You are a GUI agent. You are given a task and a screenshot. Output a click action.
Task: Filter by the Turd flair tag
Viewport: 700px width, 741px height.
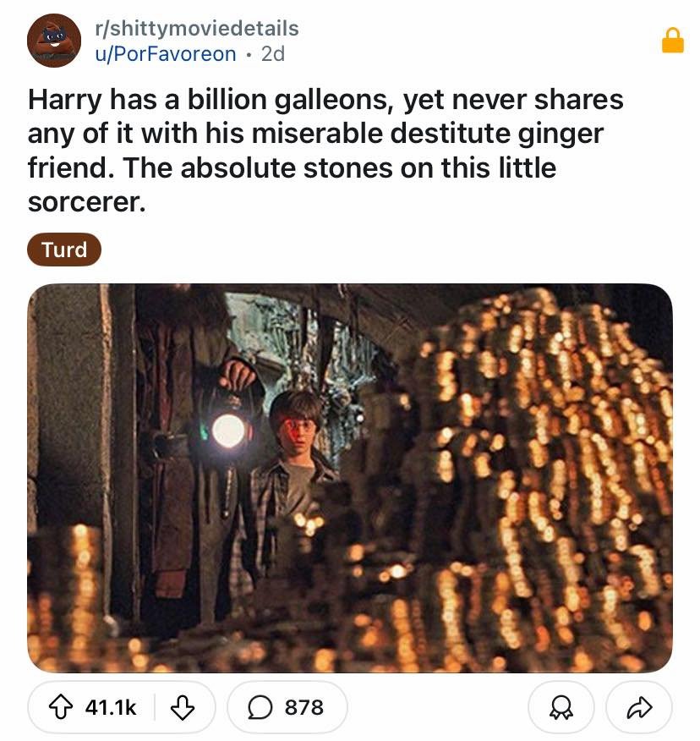(64, 250)
